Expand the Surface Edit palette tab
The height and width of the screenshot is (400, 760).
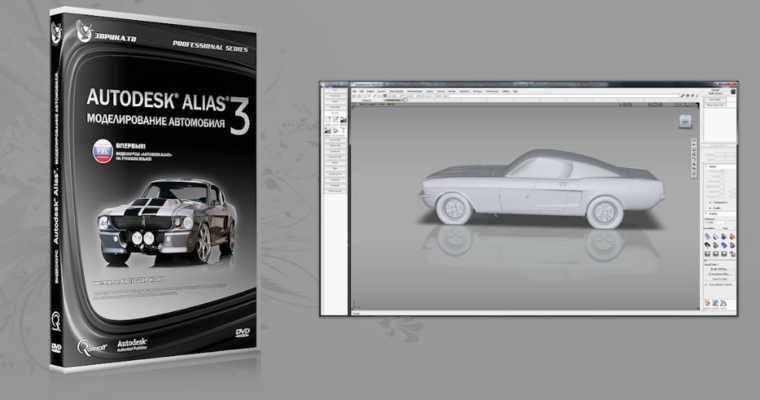click(x=335, y=157)
